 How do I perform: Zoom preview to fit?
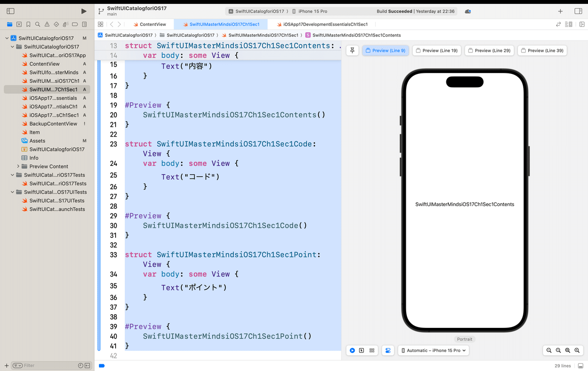tap(567, 350)
